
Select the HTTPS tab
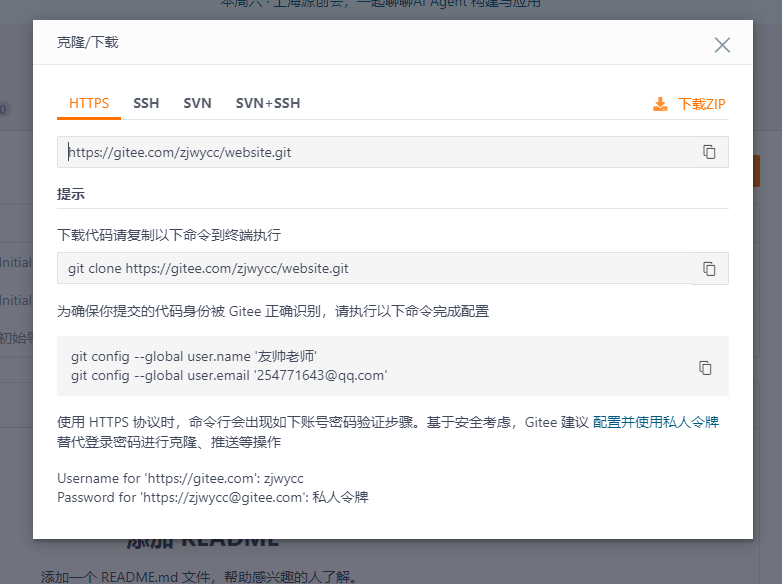point(89,103)
